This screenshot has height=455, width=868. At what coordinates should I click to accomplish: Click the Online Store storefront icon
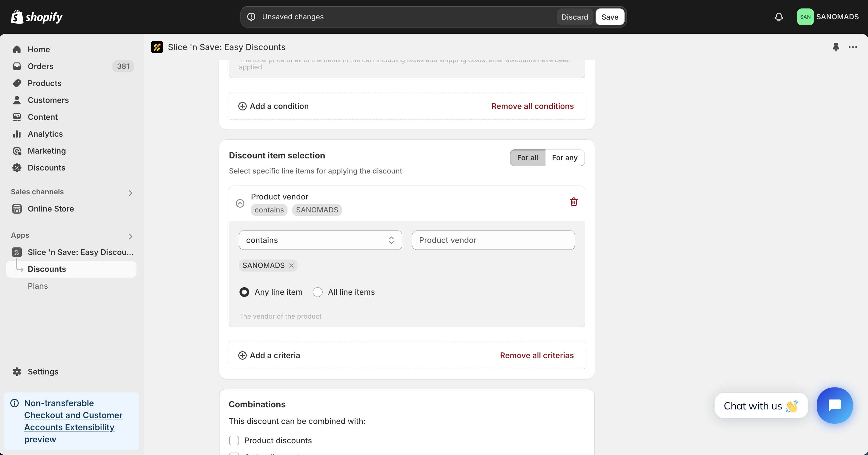pos(17,209)
